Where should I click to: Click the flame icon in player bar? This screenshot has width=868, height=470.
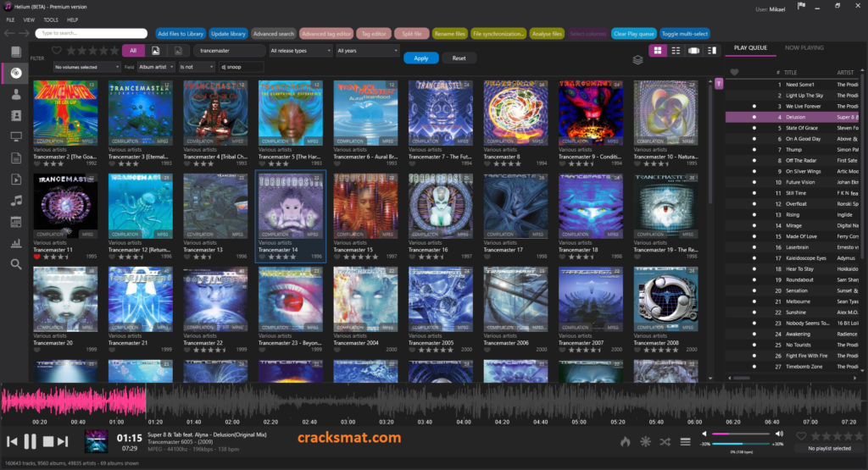626,441
